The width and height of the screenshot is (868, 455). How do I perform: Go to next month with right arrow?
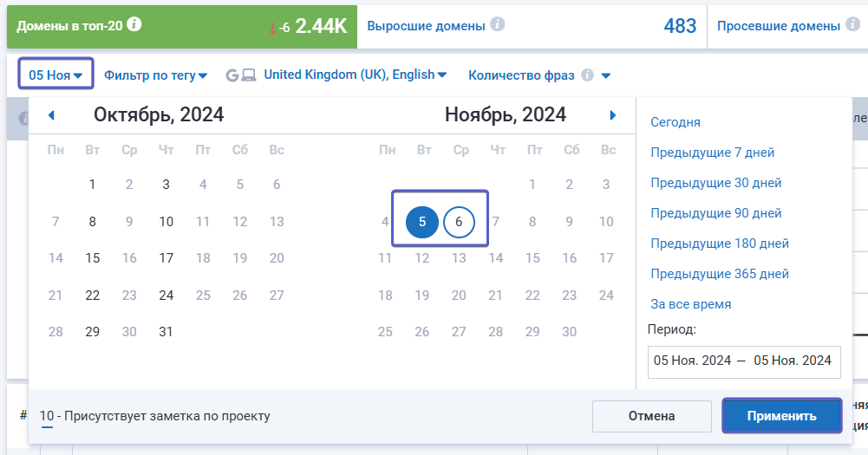click(613, 115)
